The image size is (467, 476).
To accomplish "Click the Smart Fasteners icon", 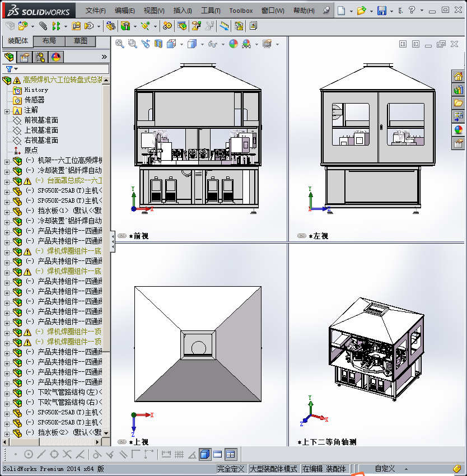I will point(76,26).
